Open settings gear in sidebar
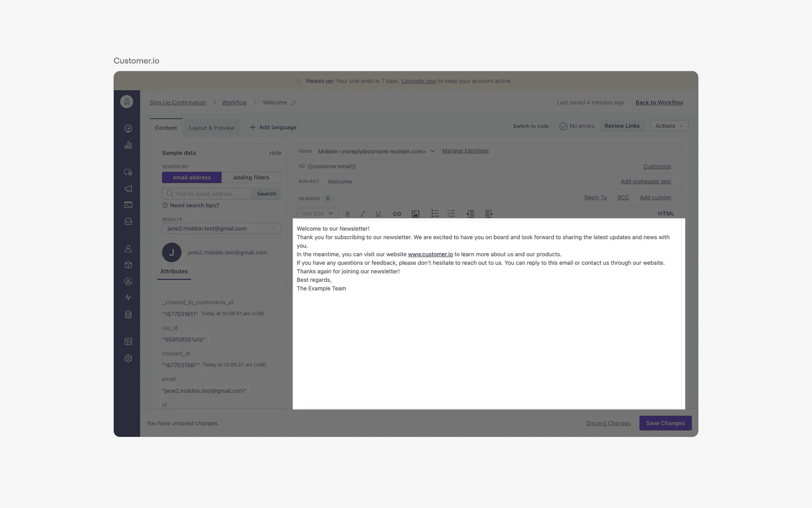 128,359
